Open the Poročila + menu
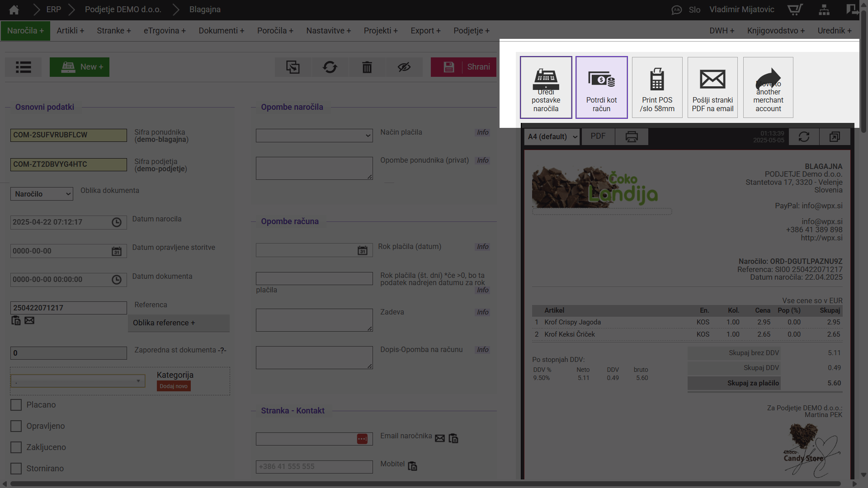868x488 pixels. click(275, 31)
